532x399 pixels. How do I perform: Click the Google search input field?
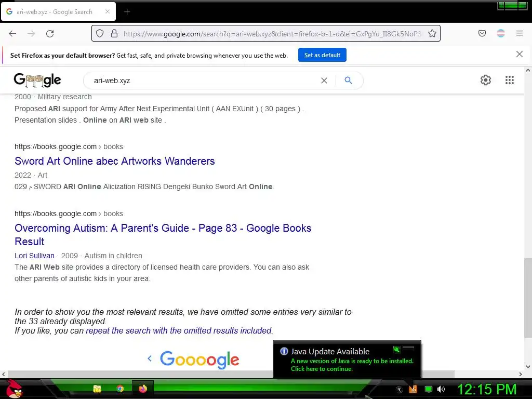(x=204, y=81)
